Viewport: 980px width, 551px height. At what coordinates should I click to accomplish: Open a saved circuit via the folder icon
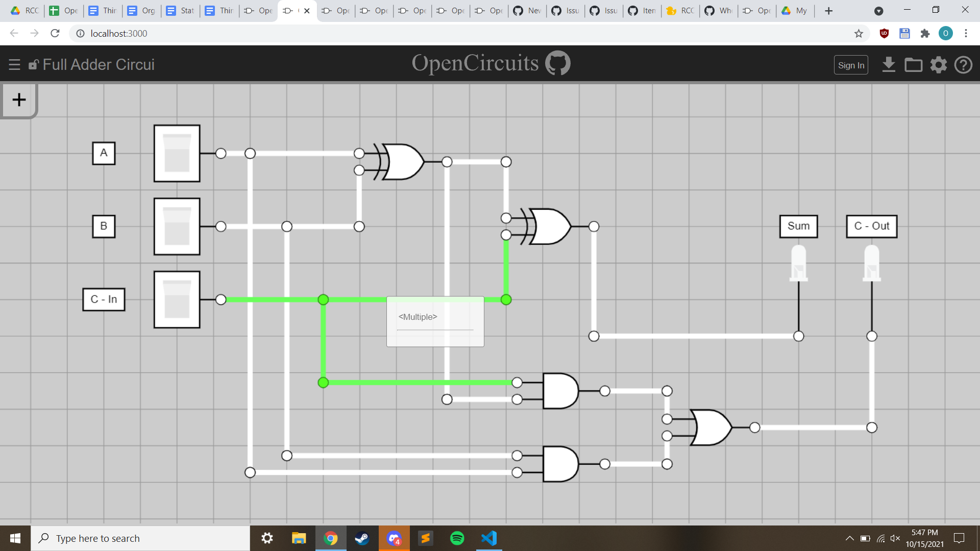913,65
